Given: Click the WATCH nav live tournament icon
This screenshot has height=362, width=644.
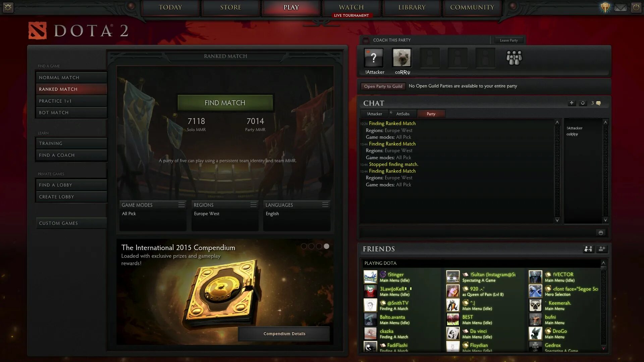Looking at the screenshot, I should 351,15.
